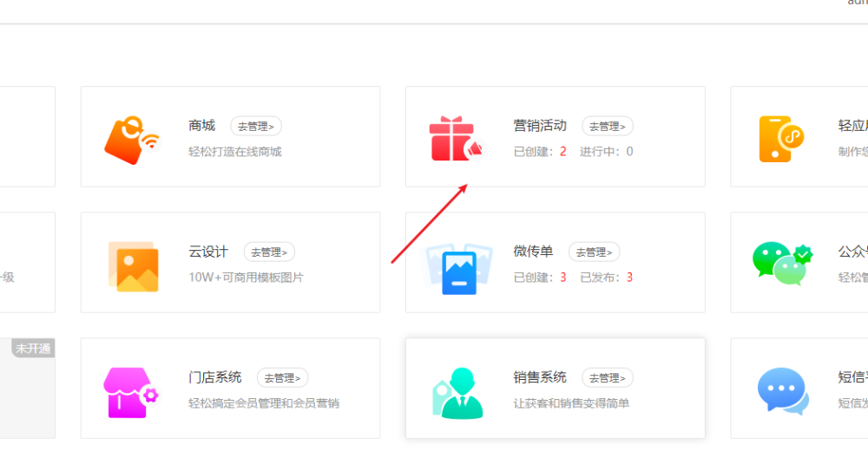Click 轻松搞定会员管理和会员营销 description
This screenshot has height=452, width=868.
point(264,403)
